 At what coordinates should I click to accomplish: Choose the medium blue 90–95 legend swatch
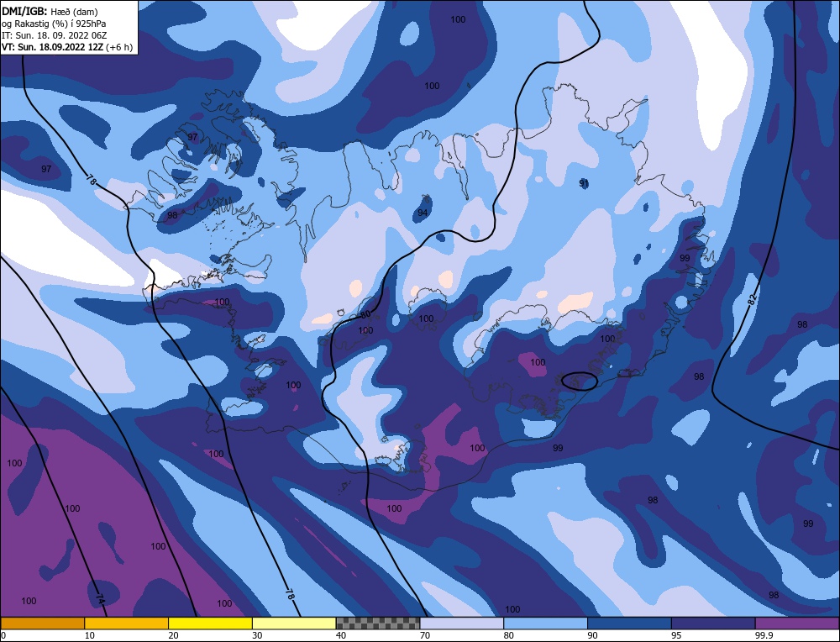point(629,623)
